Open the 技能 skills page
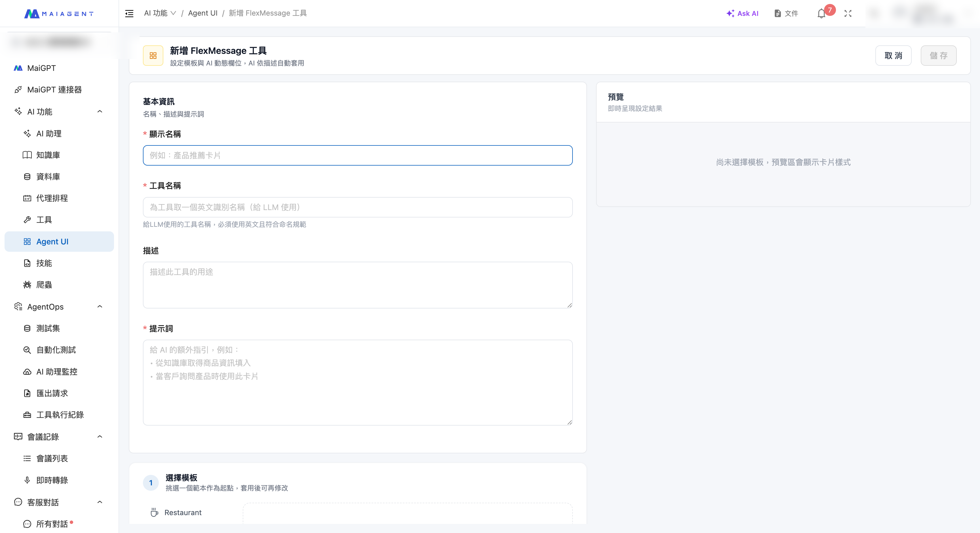Image resolution: width=980 pixels, height=533 pixels. (x=59, y=263)
